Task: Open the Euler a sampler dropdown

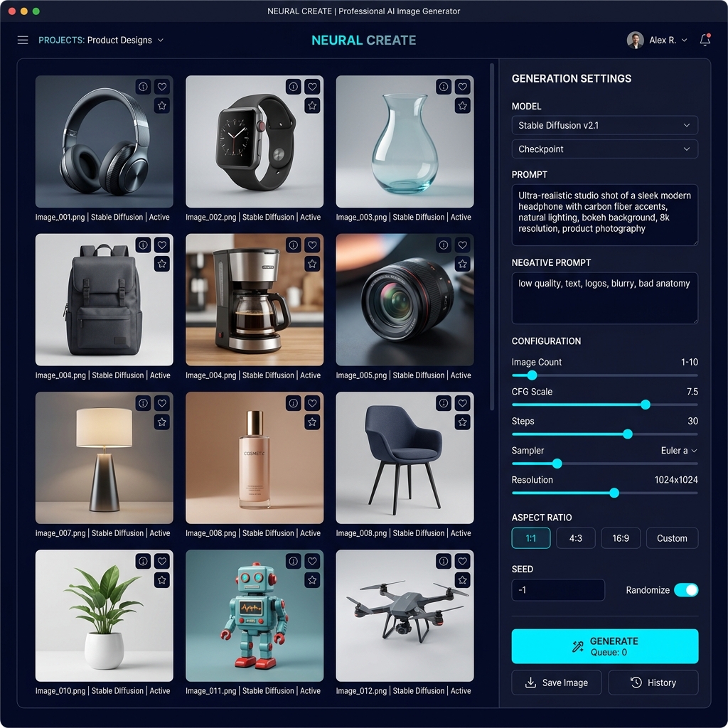Action: click(679, 451)
